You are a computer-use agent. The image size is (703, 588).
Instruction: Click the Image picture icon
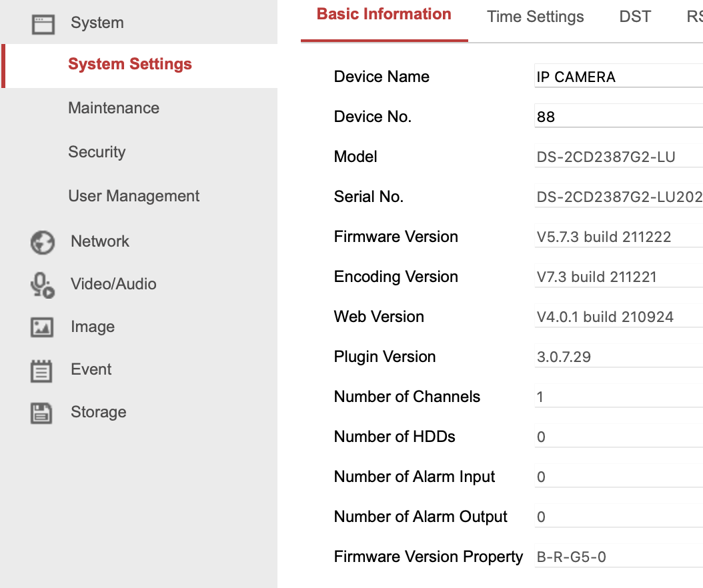click(42, 327)
